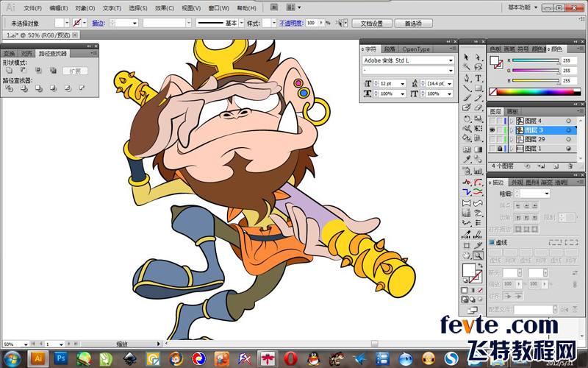Select the Type tool in toolbox

(x=478, y=78)
